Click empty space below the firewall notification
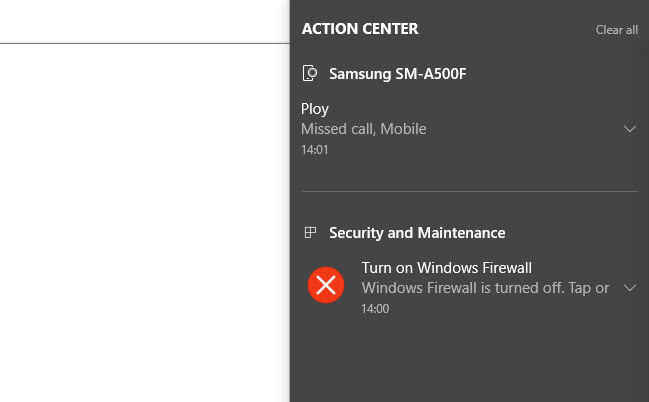 click(x=469, y=360)
